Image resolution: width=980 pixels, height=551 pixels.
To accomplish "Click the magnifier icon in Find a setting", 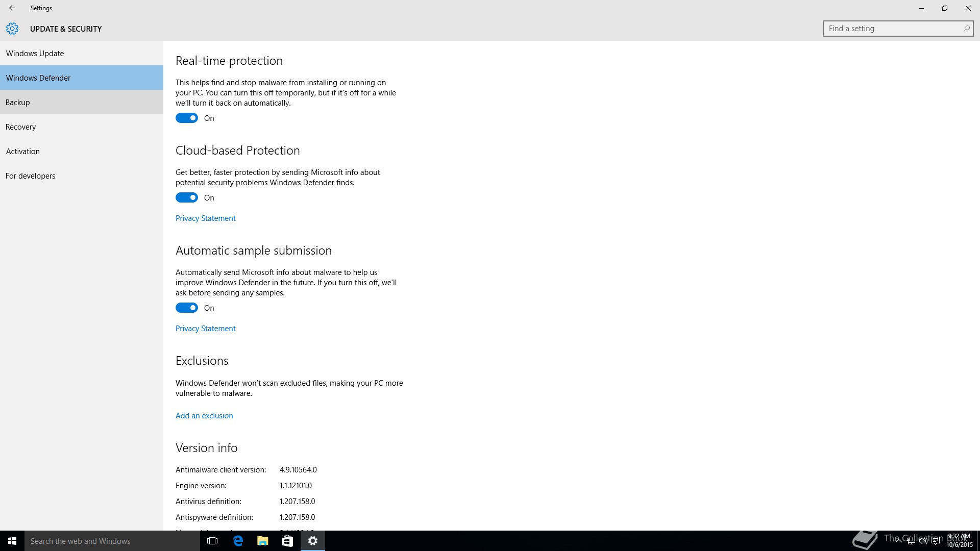I will pyautogui.click(x=966, y=29).
